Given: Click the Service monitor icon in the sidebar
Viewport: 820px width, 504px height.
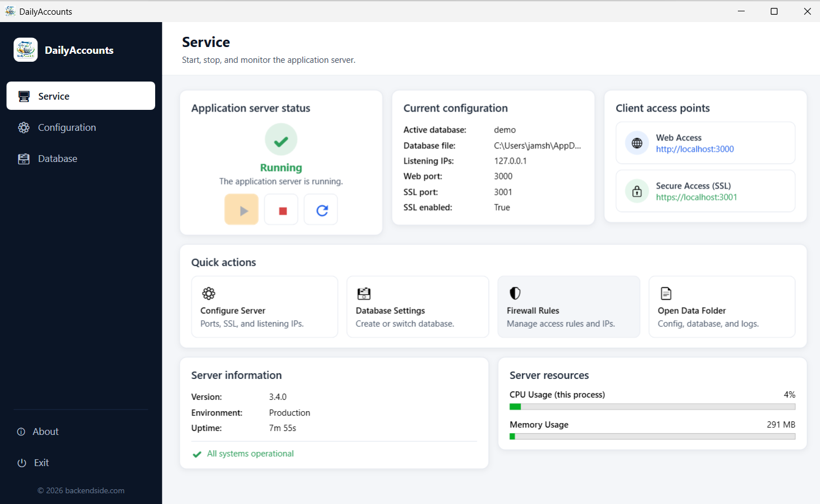Looking at the screenshot, I should click(24, 96).
